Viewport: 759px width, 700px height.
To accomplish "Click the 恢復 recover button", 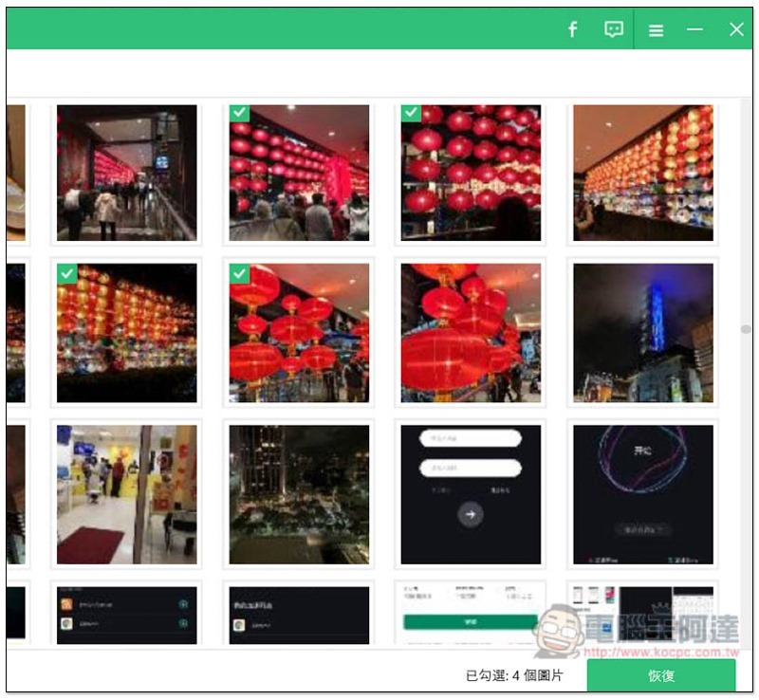I will click(661, 675).
